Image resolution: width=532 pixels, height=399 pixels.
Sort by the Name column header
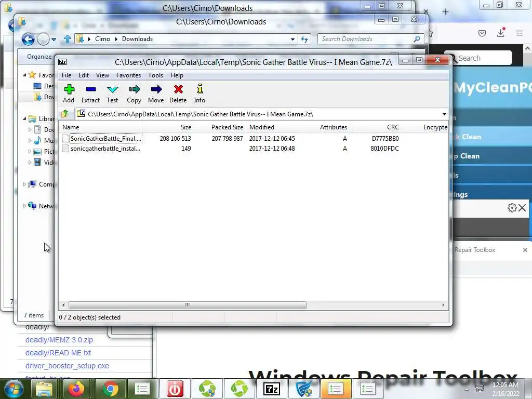click(101, 127)
